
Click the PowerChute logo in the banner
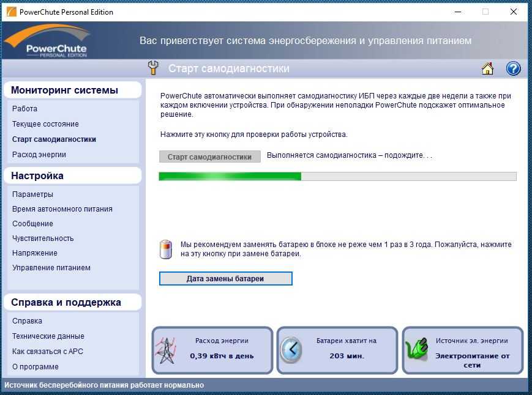47,42
